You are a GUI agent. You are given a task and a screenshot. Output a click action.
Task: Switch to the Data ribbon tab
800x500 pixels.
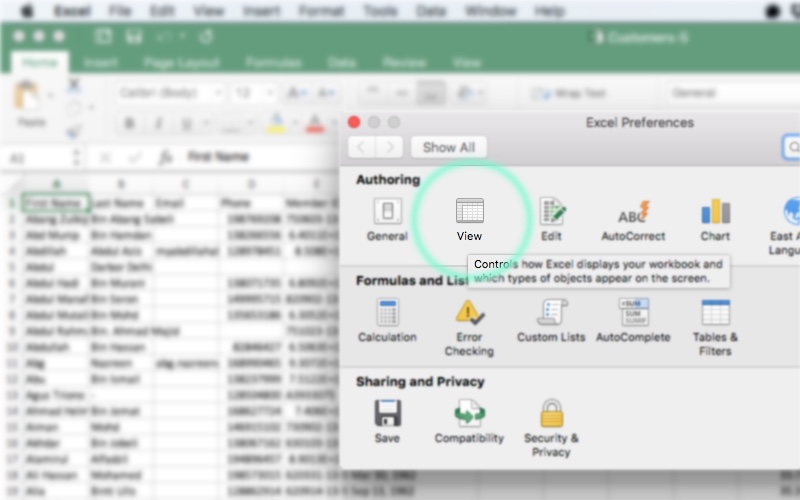click(341, 63)
